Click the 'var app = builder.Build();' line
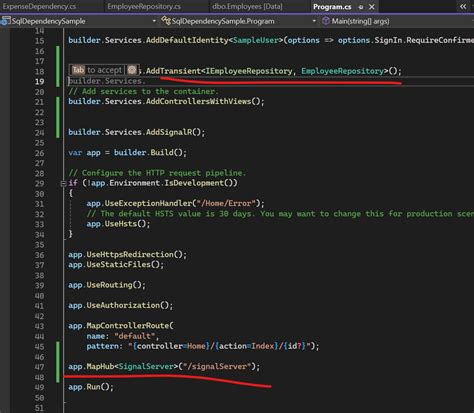Viewport: 474px width, 413px height. [127, 153]
